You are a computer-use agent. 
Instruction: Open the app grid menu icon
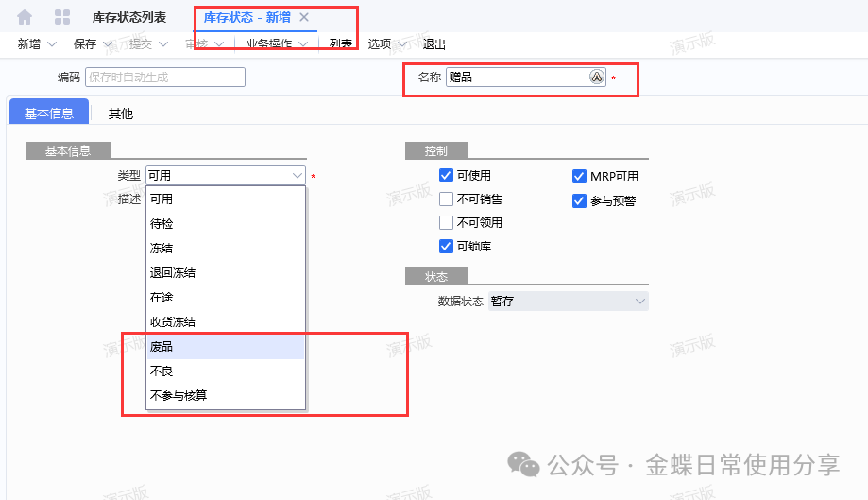pos(62,17)
